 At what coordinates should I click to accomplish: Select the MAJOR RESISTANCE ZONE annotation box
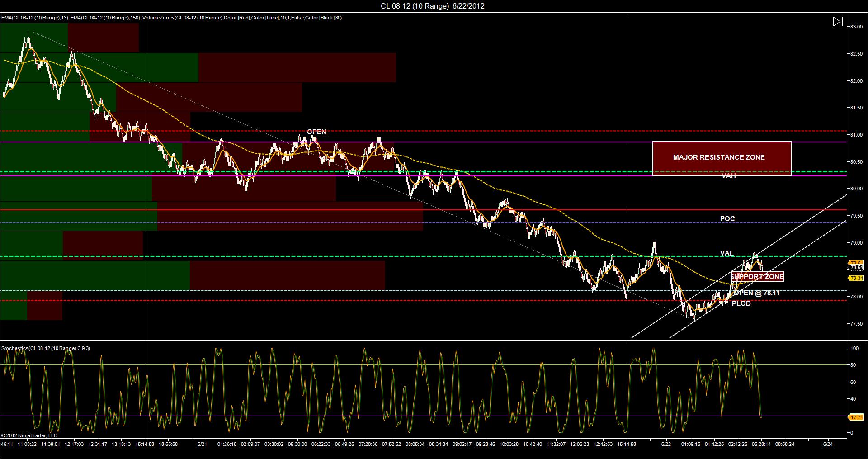[x=722, y=158]
